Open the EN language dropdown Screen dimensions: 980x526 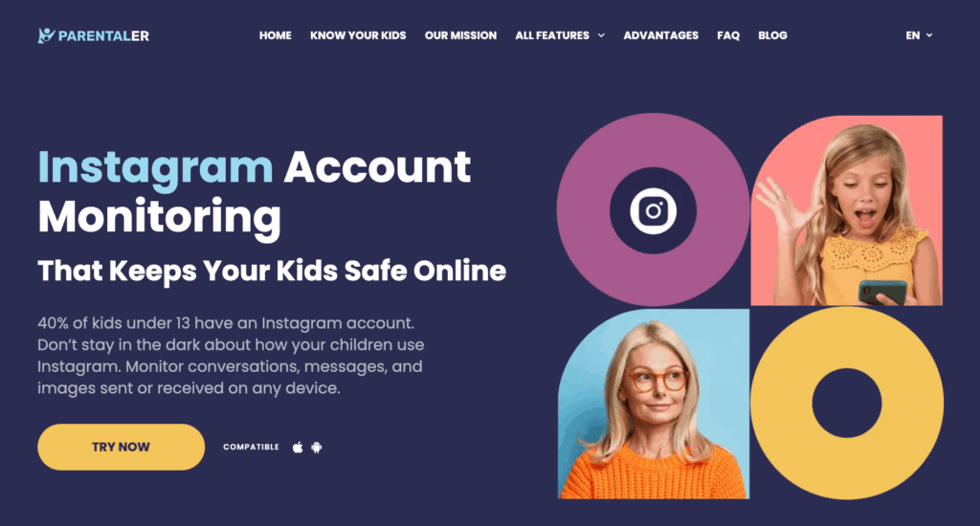coord(919,35)
